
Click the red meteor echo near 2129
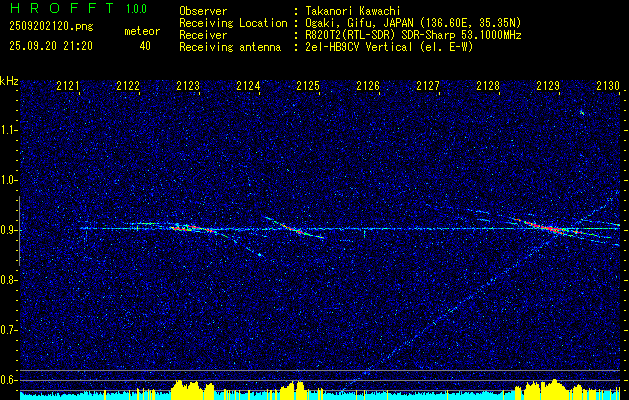548,227
